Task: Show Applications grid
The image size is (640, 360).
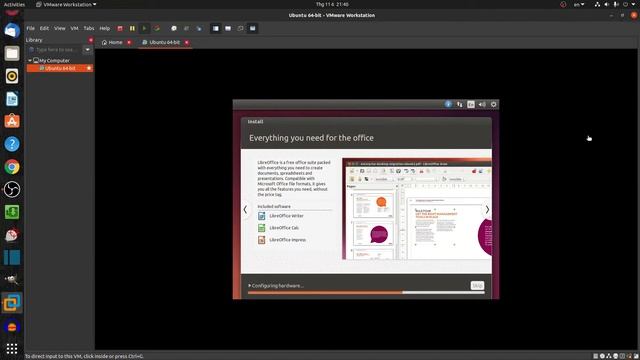Action: 12,348
